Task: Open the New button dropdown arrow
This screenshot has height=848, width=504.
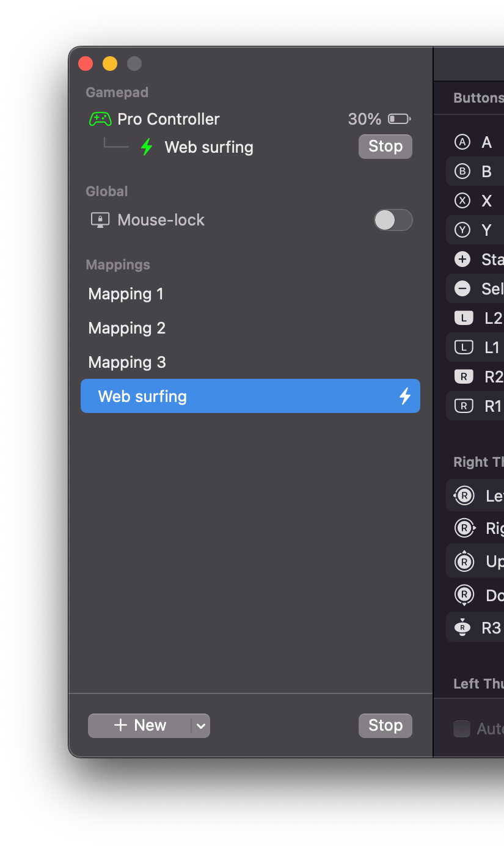Action: coord(200,726)
